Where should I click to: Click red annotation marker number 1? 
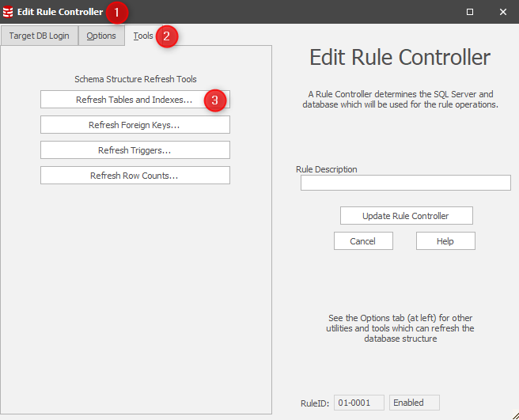117,12
